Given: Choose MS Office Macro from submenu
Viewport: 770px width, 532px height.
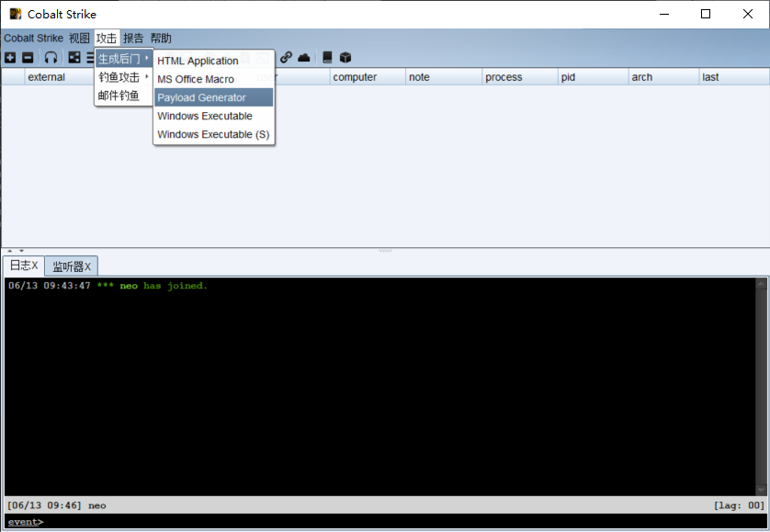Looking at the screenshot, I should click(x=213, y=79).
